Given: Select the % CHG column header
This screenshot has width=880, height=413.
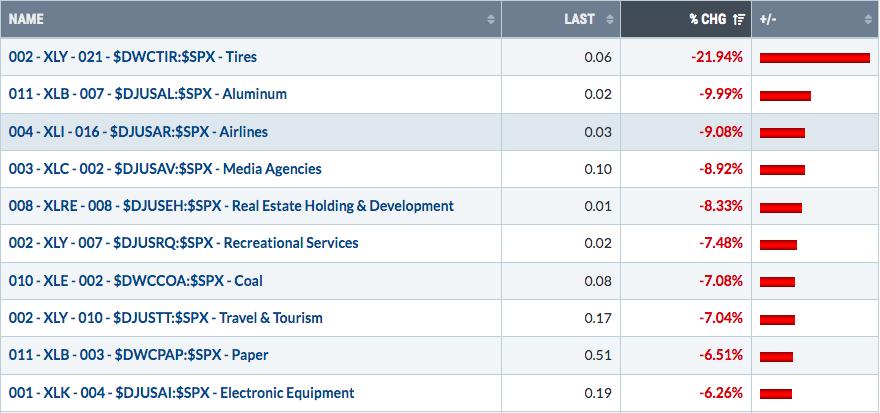Looking at the screenshot, I should tap(686, 19).
